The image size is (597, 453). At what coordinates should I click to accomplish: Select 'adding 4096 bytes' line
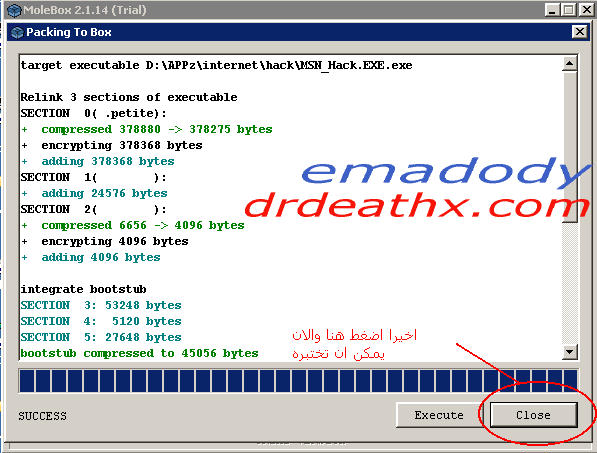91,257
